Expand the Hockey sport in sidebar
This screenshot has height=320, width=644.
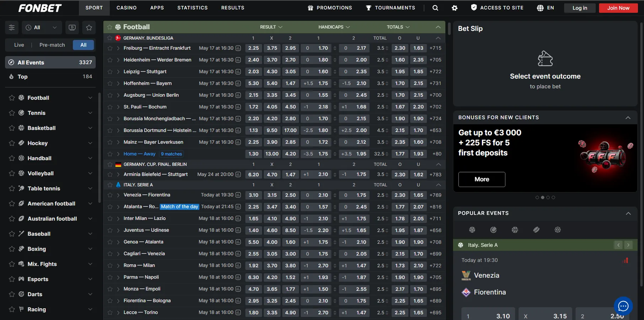point(90,143)
